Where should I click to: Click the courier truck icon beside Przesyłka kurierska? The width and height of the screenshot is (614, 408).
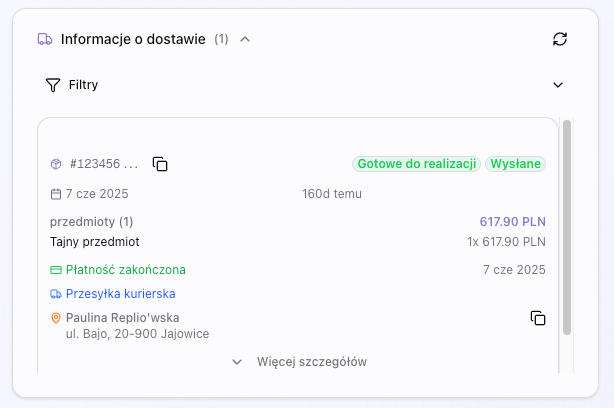point(56,294)
